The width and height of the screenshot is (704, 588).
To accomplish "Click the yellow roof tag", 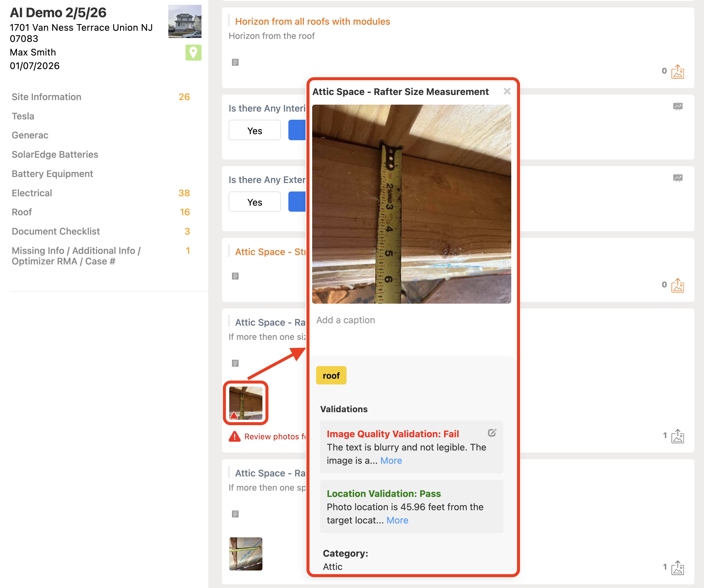I will pos(331,375).
